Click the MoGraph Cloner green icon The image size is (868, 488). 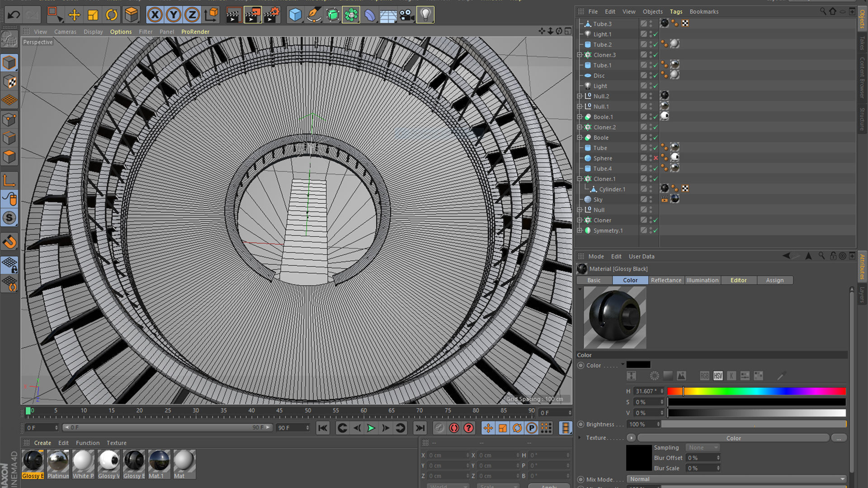point(351,15)
